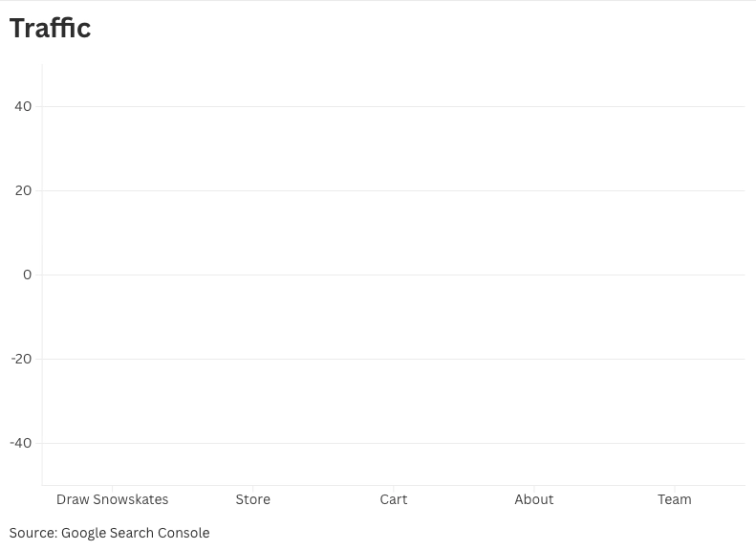Click the 0 y-axis label

(27, 275)
